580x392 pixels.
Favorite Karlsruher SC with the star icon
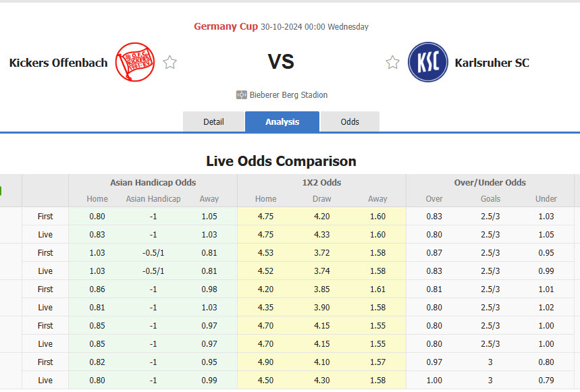point(392,61)
